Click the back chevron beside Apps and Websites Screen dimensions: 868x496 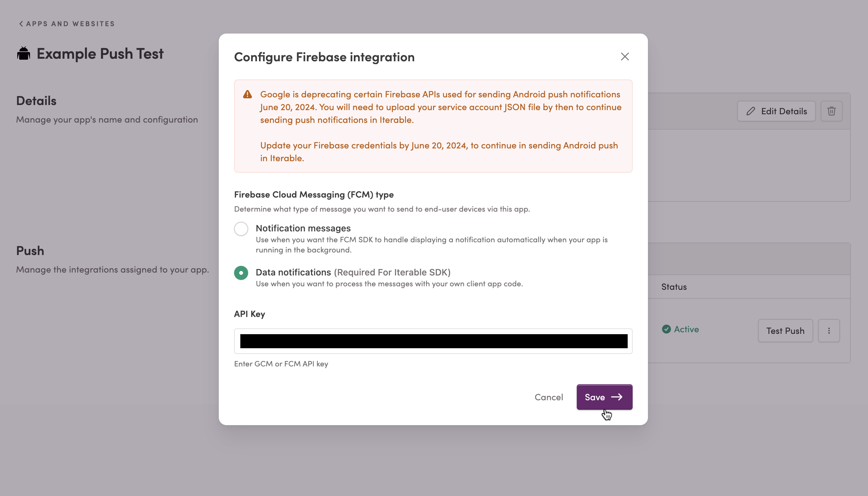(21, 24)
